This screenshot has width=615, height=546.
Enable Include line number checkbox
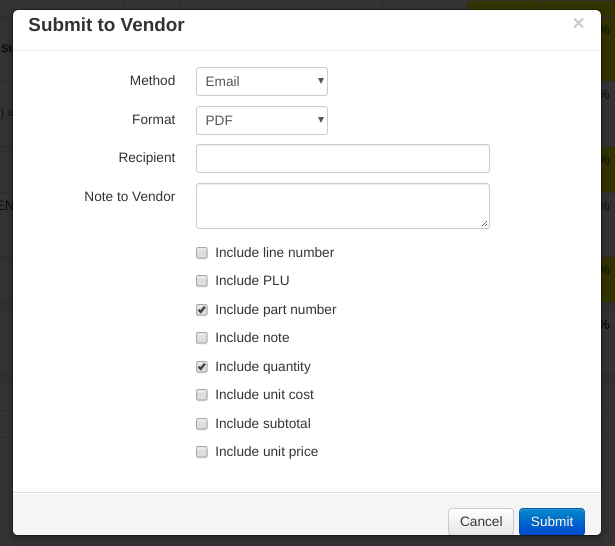point(202,253)
